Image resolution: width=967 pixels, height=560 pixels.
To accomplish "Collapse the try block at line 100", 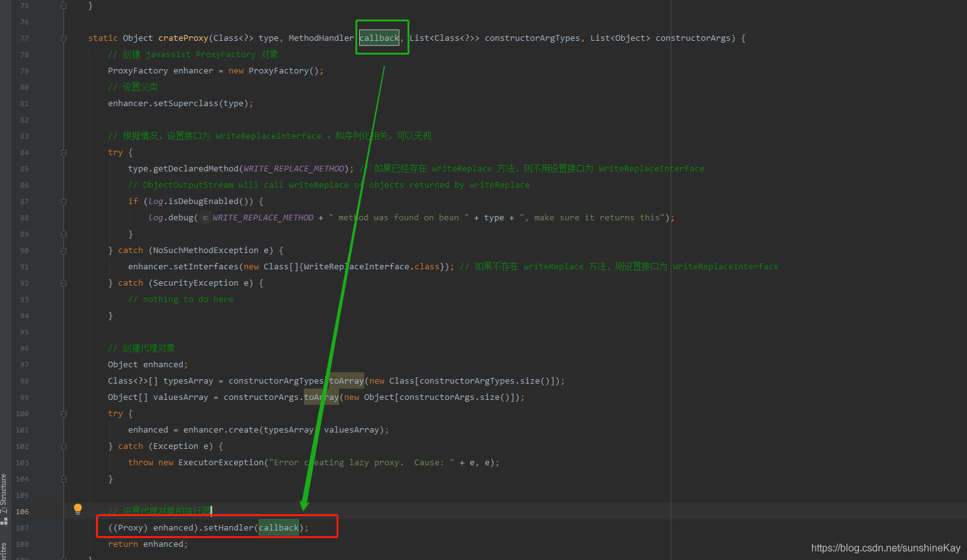I will click(63, 414).
